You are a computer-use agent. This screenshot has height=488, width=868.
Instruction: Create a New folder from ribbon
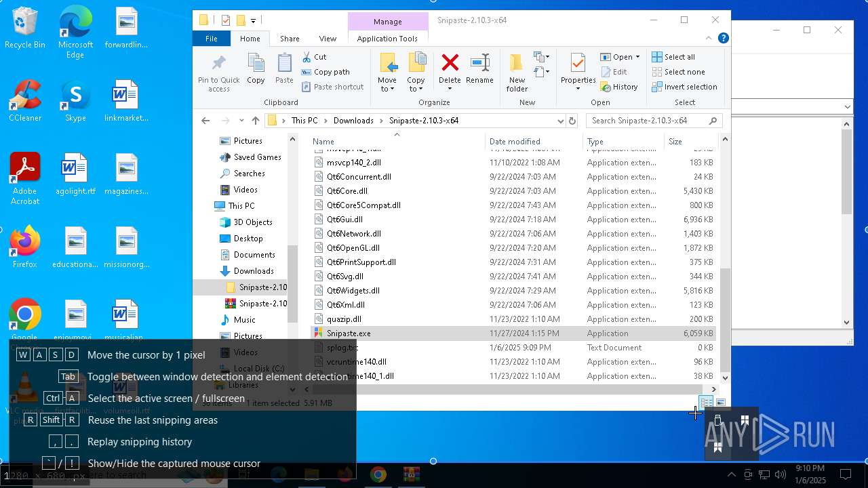point(517,73)
